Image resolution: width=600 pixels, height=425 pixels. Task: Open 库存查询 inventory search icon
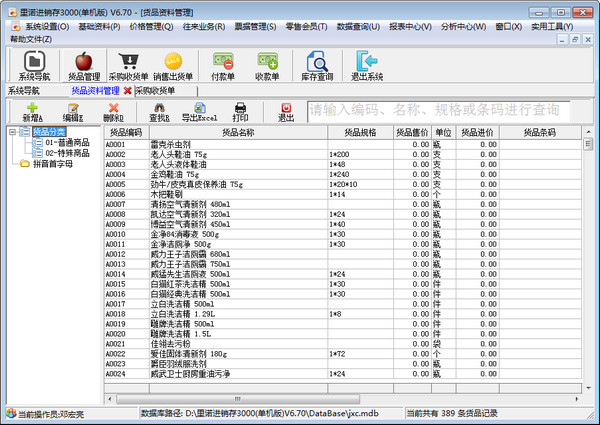click(316, 65)
